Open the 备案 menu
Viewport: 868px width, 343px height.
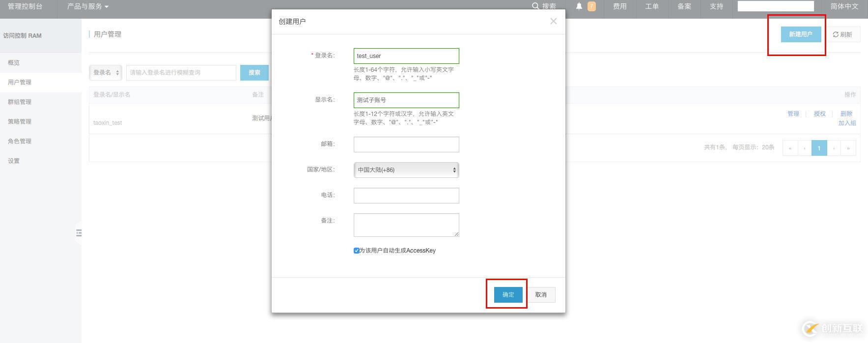pos(684,6)
